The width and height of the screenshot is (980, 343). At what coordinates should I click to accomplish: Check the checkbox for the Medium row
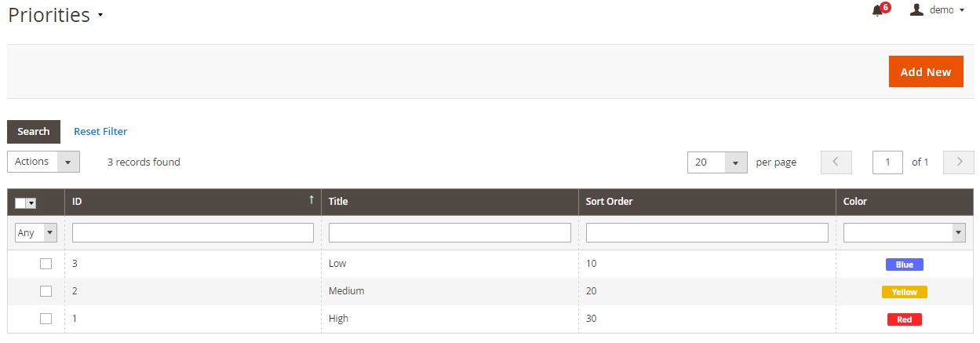point(46,291)
